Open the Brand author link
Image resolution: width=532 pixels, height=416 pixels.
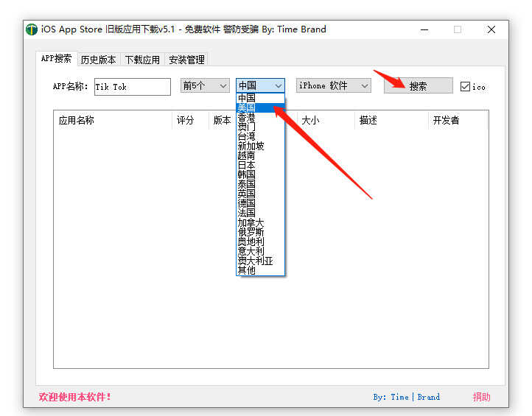pos(429,397)
